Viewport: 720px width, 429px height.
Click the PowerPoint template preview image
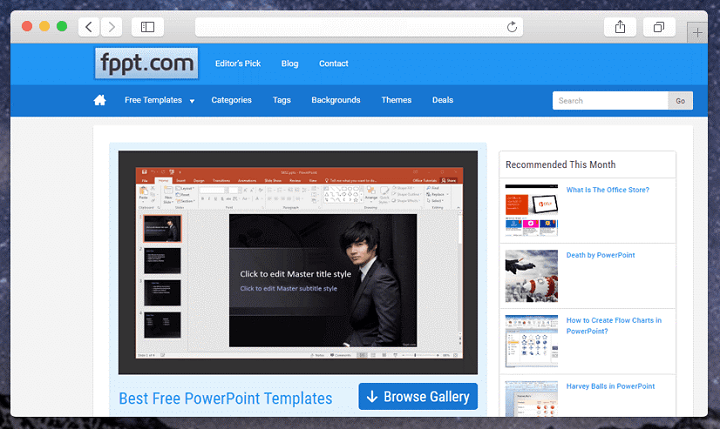(x=298, y=263)
